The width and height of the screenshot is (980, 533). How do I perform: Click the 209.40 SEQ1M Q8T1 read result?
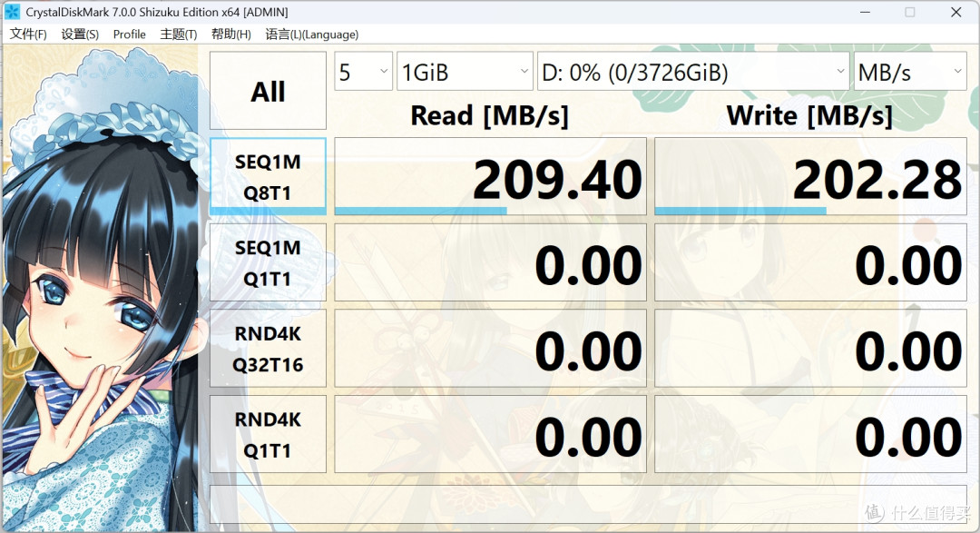491,176
